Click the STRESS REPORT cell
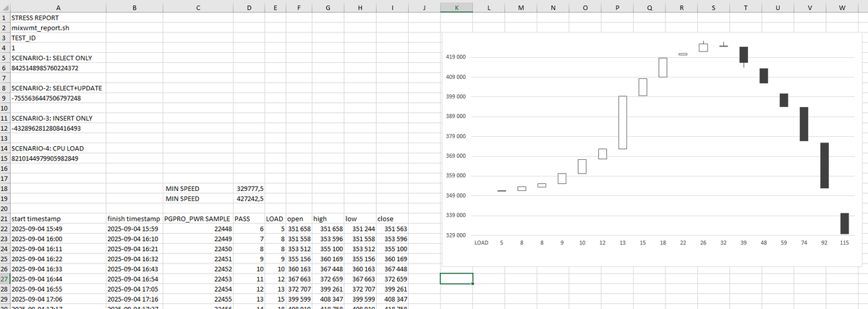 [x=58, y=17]
